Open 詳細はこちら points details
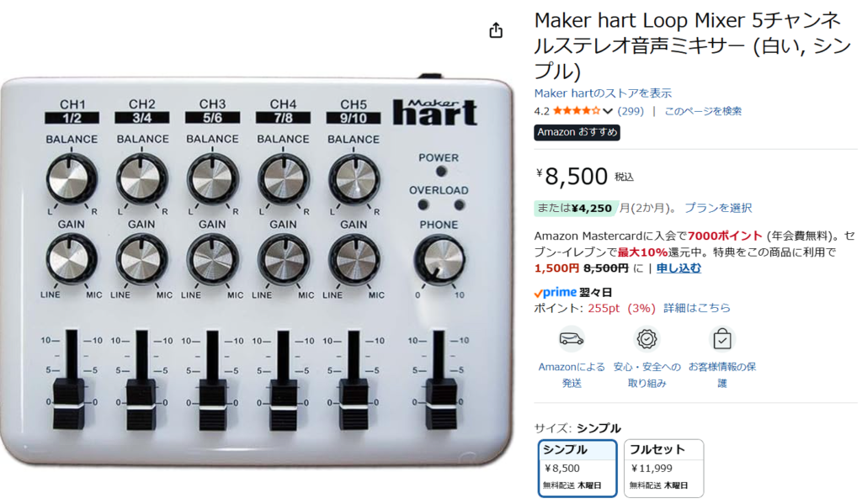Image resolution: width=862 pixels, height=504 pixels. click(x=697, y=308)
